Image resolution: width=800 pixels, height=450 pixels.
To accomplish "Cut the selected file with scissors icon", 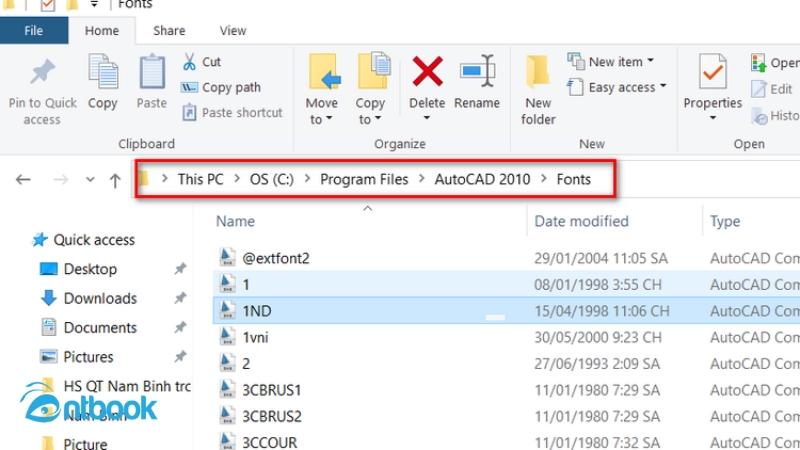I will click(202, 62).
